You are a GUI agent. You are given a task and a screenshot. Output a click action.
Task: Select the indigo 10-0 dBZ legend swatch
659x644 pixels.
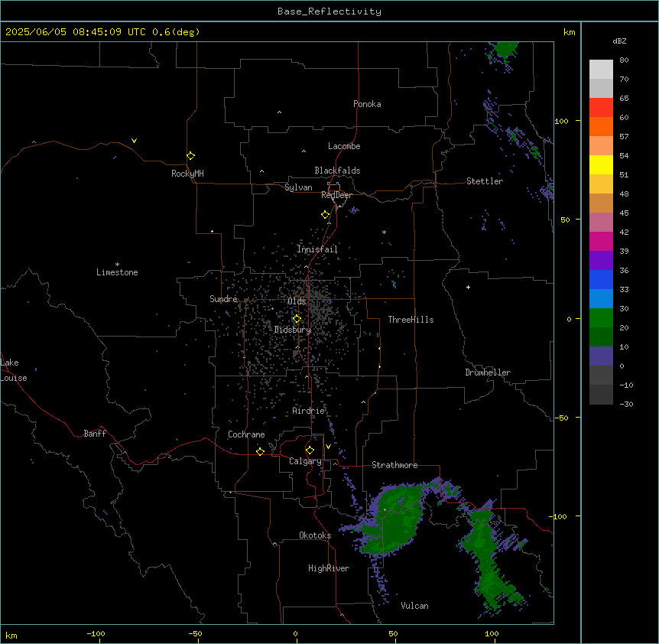tap(601, 356)
